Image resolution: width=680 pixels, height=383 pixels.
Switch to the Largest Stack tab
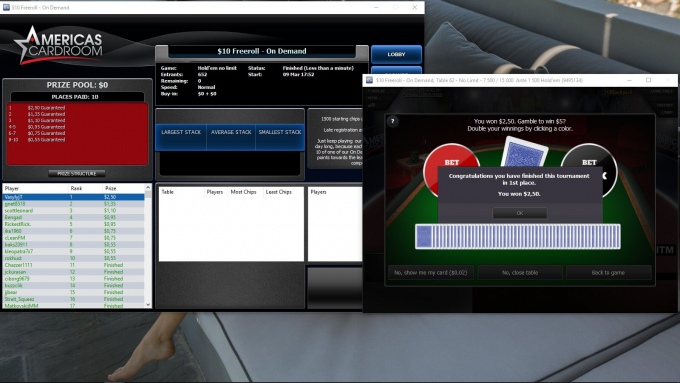click(x=181, y=132)
